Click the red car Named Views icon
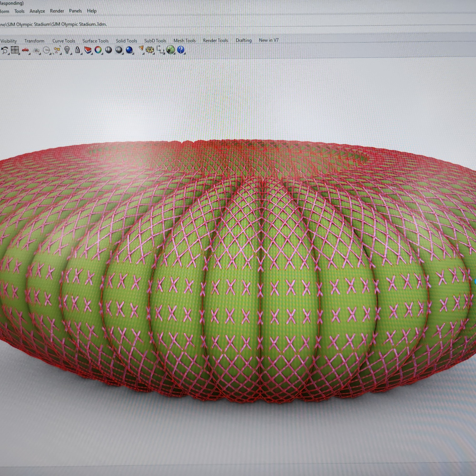Viewport: 476px width, 476px height. [25, 50]
